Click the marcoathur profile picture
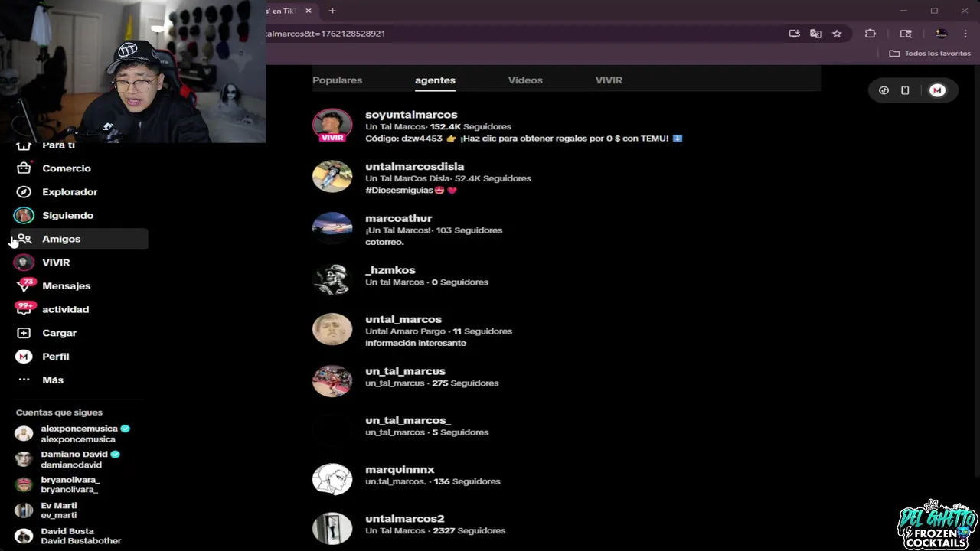 point(332,228)
